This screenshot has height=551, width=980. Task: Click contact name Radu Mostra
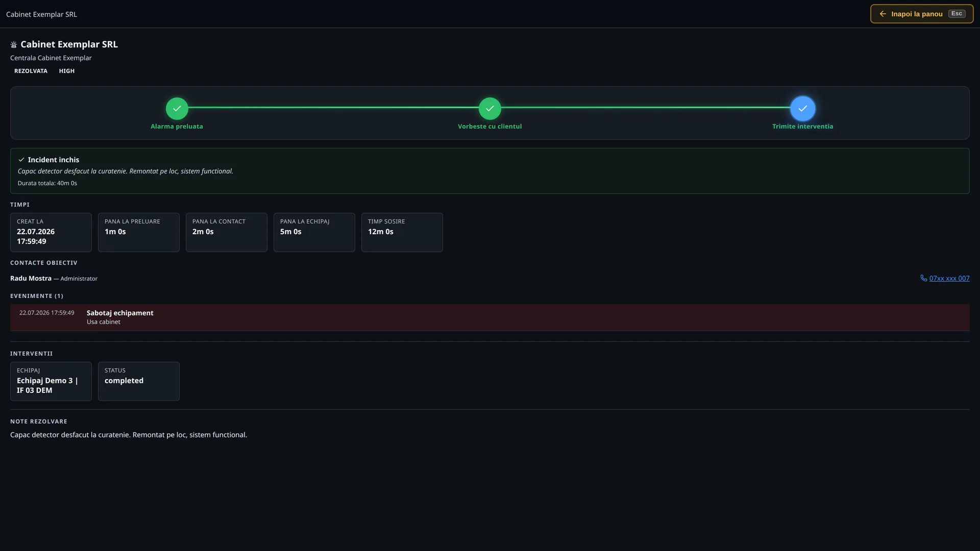pos(31,278)
